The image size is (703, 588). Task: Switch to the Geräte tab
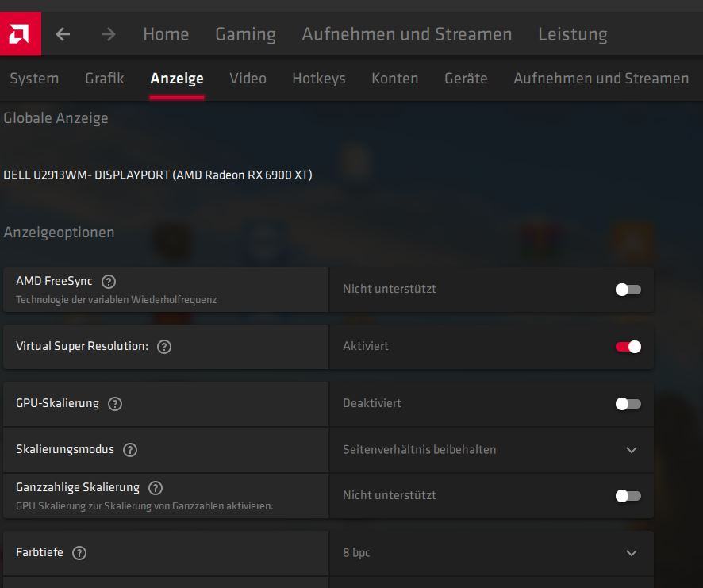466,79
